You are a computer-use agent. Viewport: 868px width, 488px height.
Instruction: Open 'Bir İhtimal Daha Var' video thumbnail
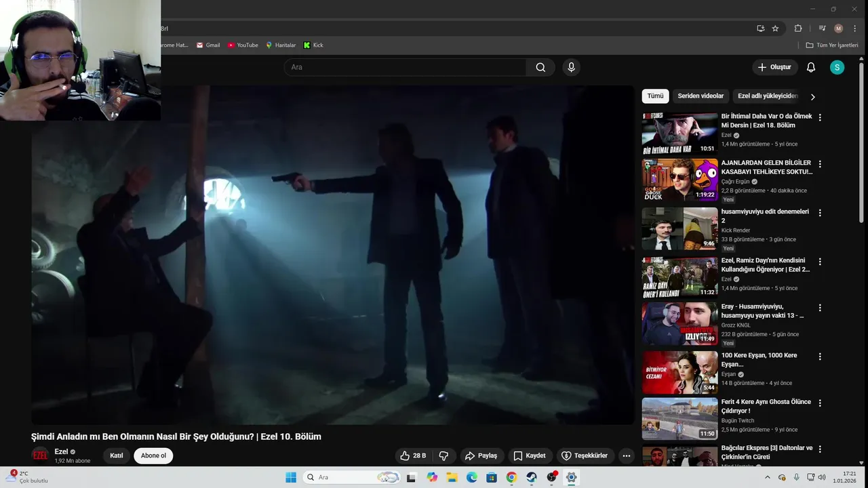(x=679, y=134)
